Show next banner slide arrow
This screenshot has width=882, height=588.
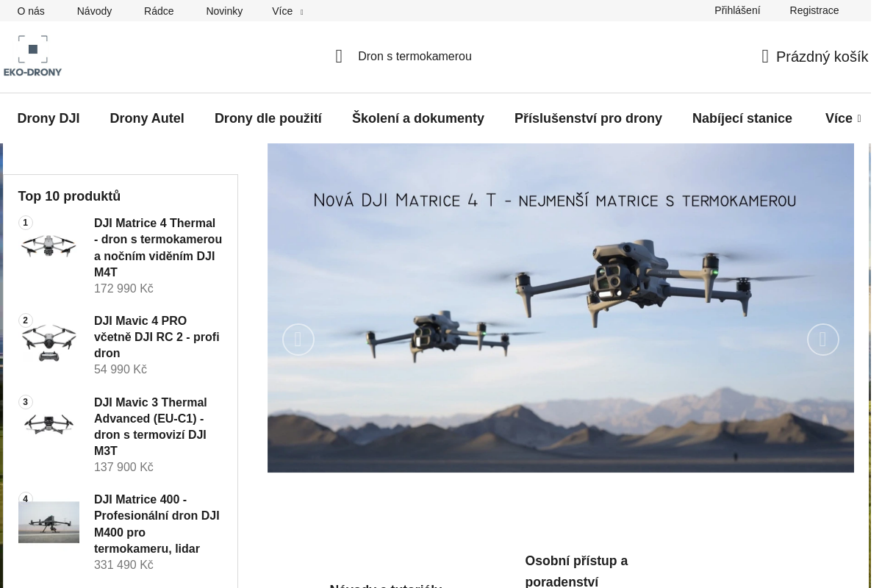point(822,340)
